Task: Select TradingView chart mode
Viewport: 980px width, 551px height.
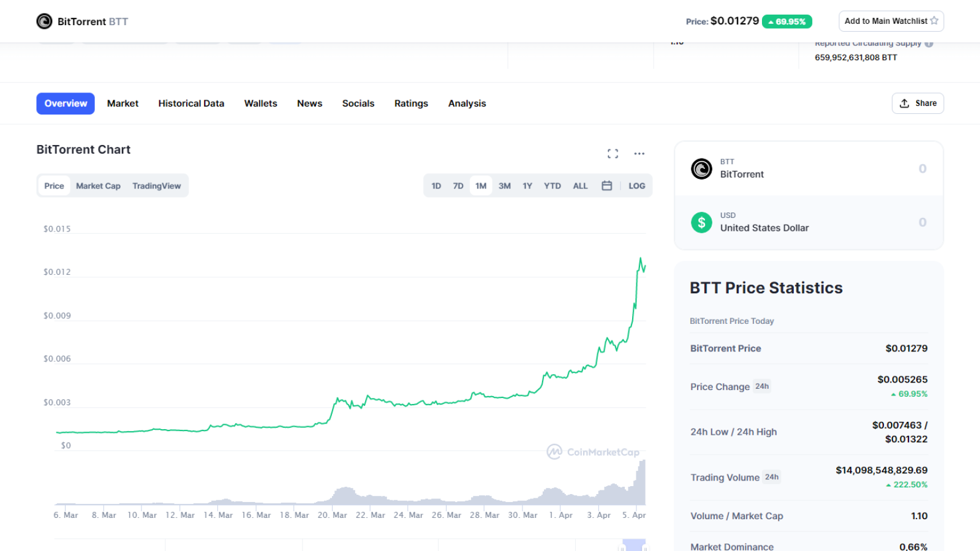Action: [x=156, y=186]
